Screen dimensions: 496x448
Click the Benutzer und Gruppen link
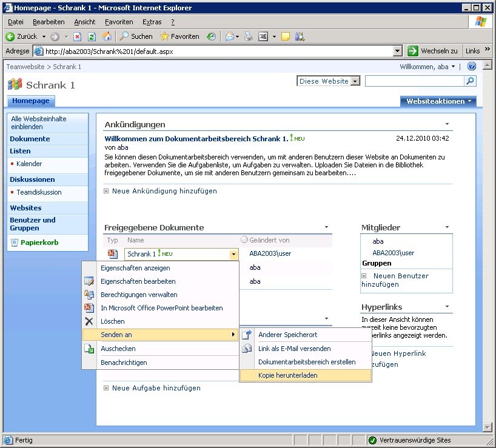(x=33, y=224)
